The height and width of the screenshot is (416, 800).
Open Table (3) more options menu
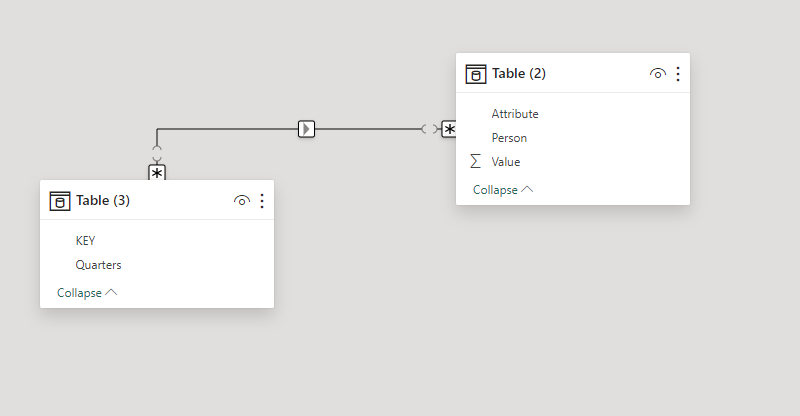pyautogui.click(x=262, y=201)
